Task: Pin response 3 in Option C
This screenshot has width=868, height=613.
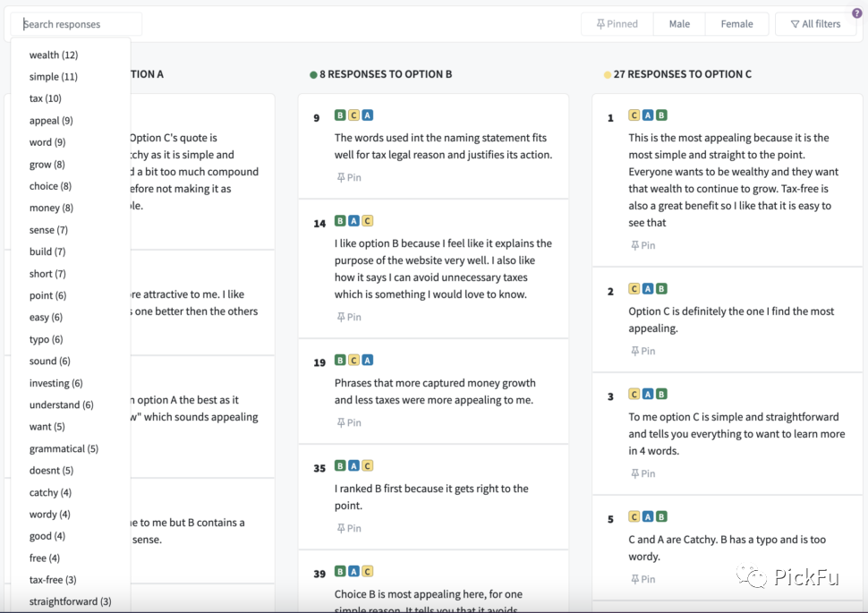Action: click(642, 473)
